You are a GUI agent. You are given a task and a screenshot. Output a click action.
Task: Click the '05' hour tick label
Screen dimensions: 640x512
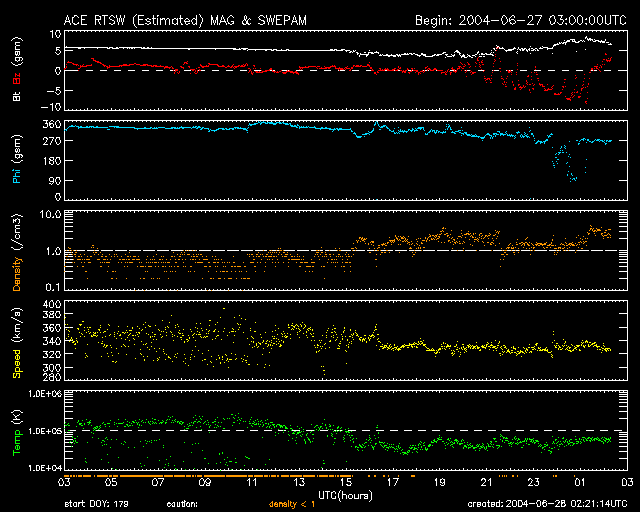pos(111,483)
